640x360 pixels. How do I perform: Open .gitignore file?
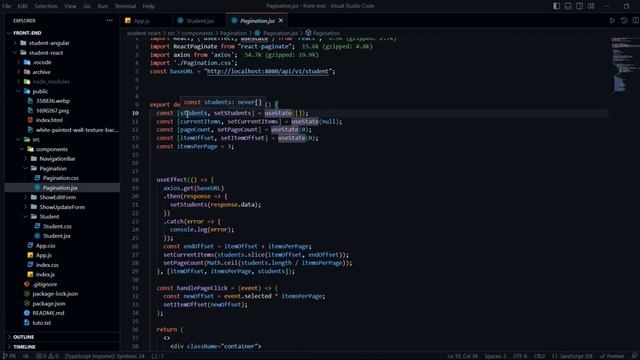(44, 284)
